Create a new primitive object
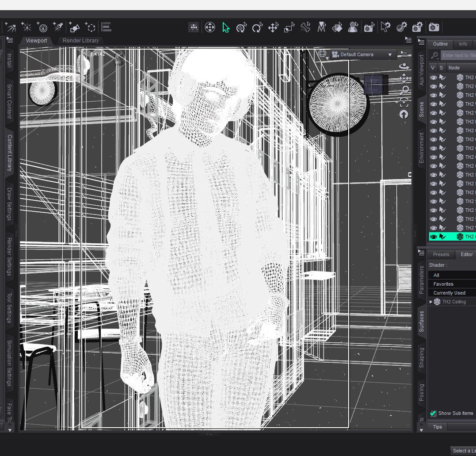 click(74, 27)
